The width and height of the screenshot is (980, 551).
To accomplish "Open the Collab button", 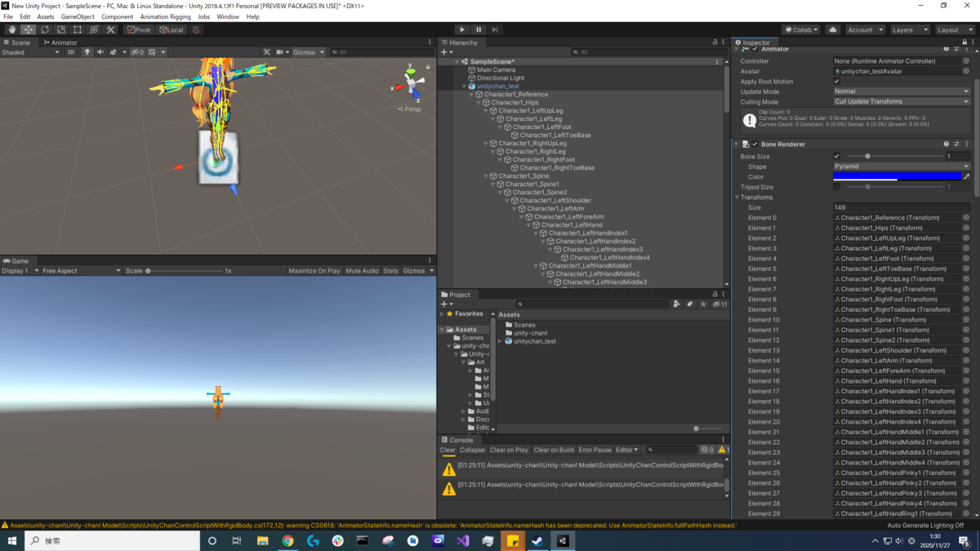I will point(801,29).
